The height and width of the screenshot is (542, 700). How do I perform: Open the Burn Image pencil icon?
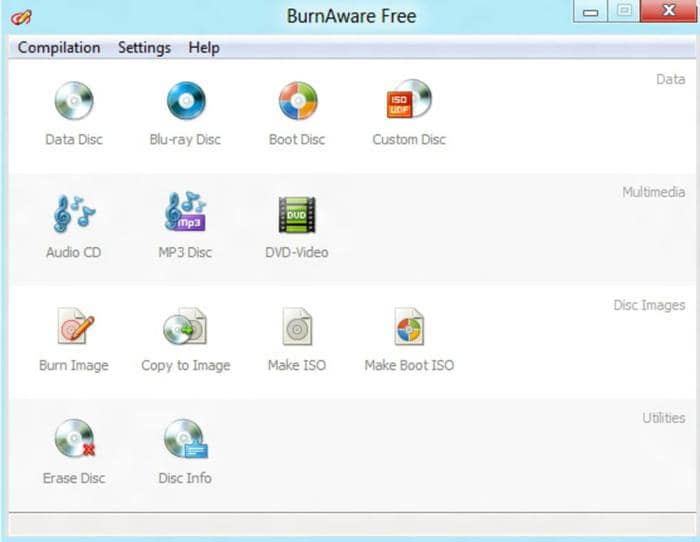coord(75,326)
